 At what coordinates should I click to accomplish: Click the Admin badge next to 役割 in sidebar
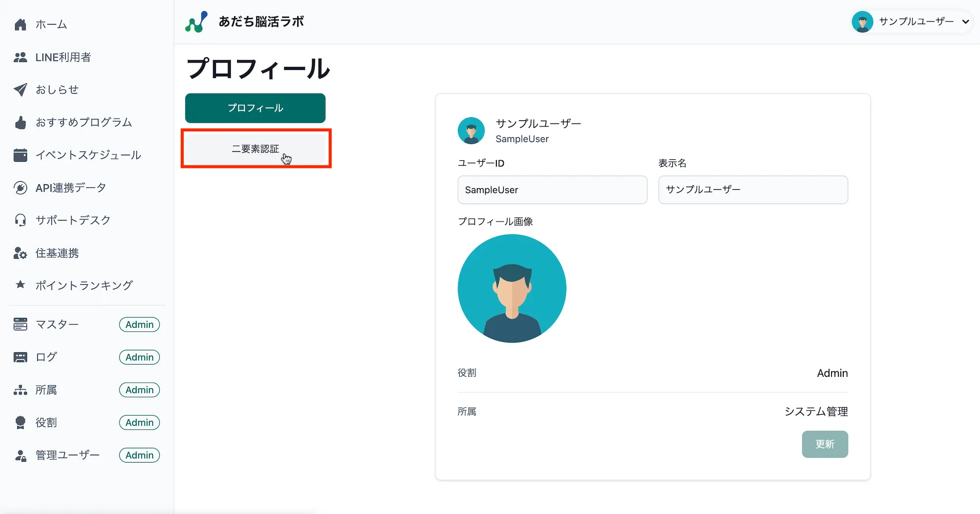click(x=140, y=422)
